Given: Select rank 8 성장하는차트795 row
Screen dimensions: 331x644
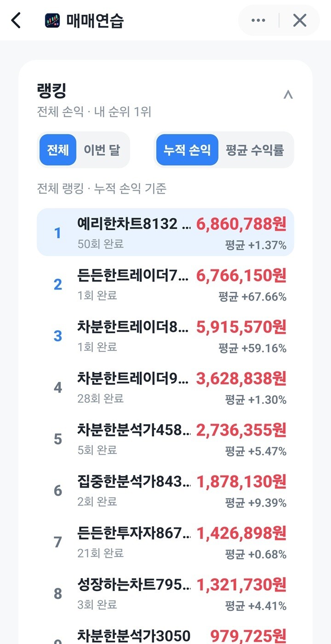Looking at the screenshot, I should tap(165, 594).
